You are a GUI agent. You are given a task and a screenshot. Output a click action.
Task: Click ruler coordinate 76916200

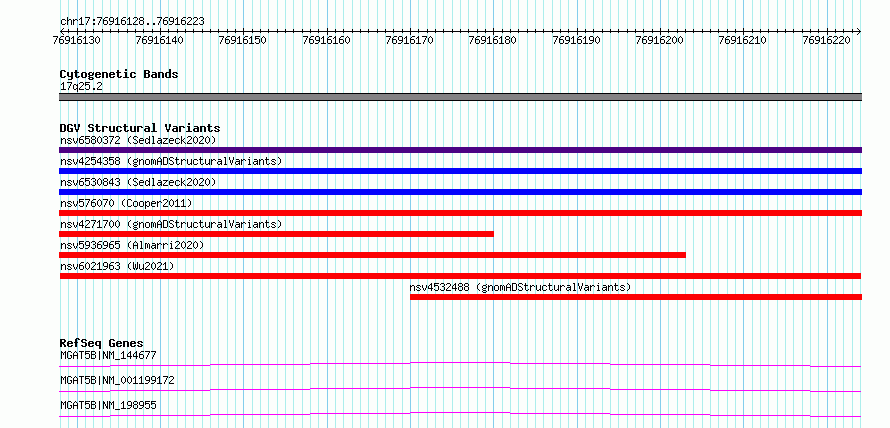[x=660, y=40]
